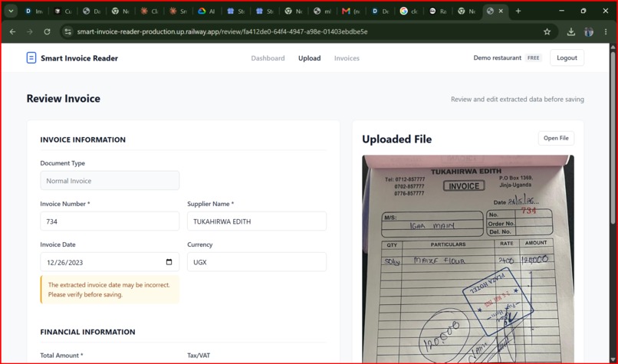This screenshot has height=364, width=618.
Task: Focus the Invoice Number field containing 734
Action: (x=110, y=221)
